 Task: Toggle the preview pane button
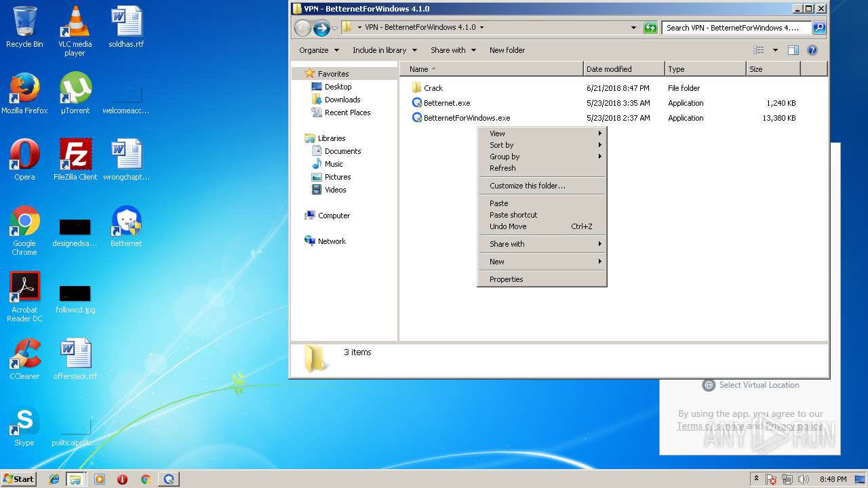793,50
